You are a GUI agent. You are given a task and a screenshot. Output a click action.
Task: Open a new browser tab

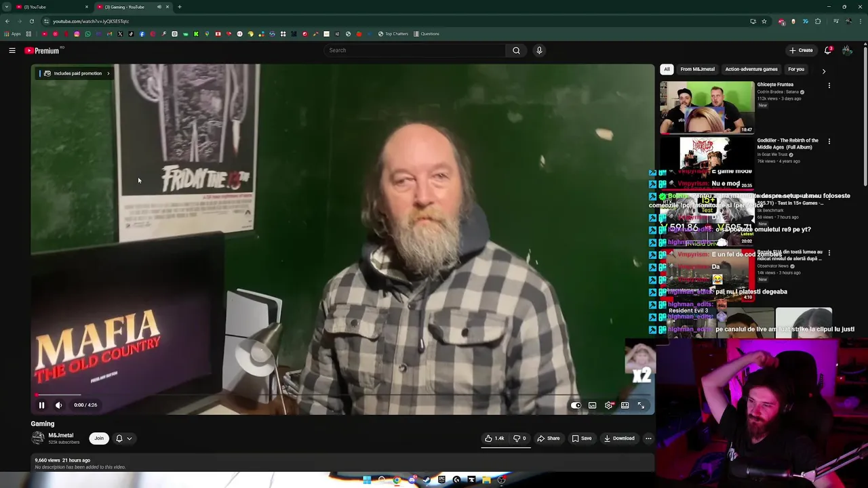coord(180,7)
